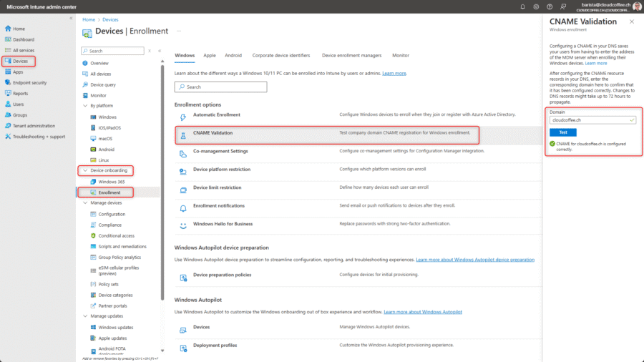Collapse the Manage updates section

tap(85, 316)
